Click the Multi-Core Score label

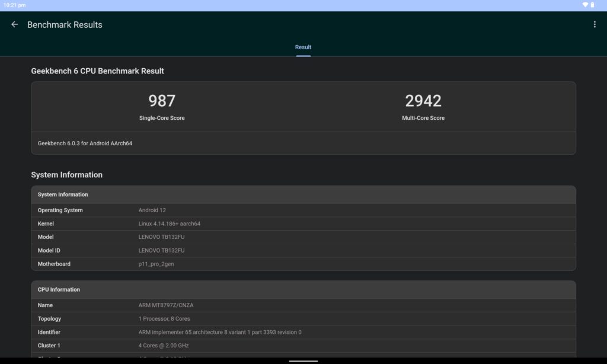pyautogui.click(x=423, y=118)
